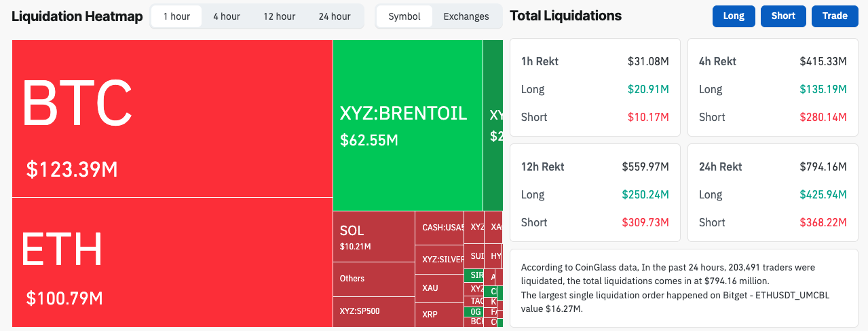Click the Liquidation Heatmap heading
This screenshot has height=331, width=868.
(77, 16)
